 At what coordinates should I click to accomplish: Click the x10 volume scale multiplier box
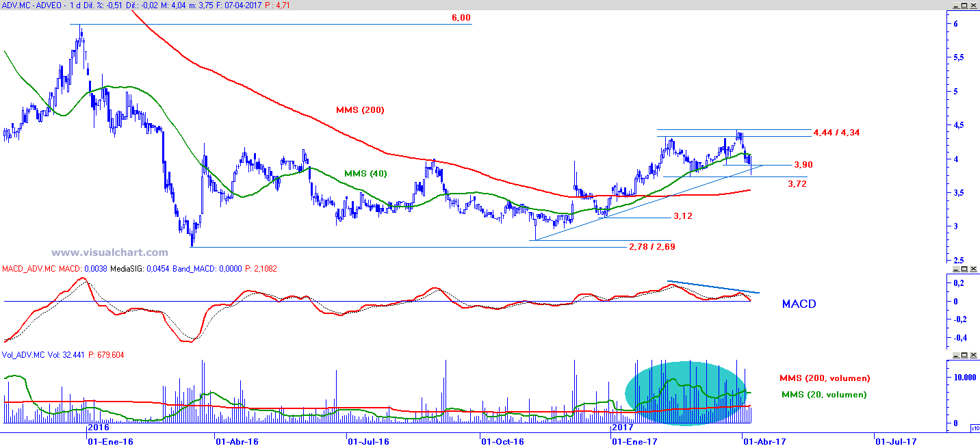pyautogui.click(x=974, y=428)
